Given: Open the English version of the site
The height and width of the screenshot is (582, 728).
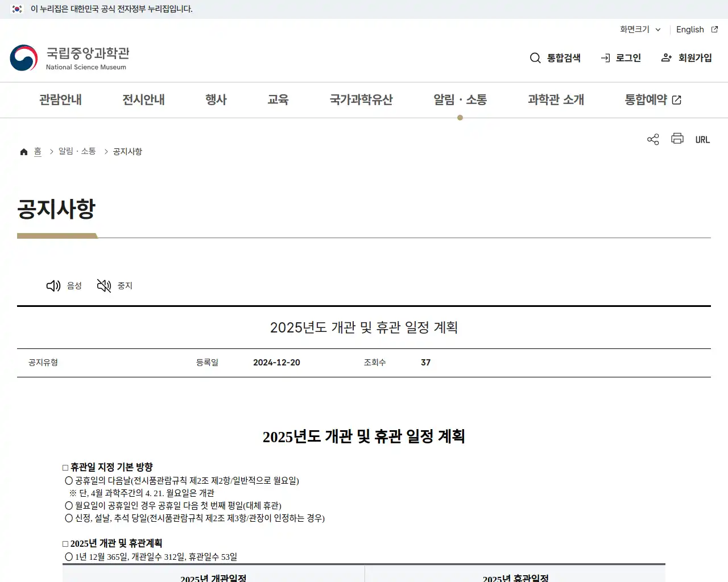Looking at the screenshot, I should (690, 30).
